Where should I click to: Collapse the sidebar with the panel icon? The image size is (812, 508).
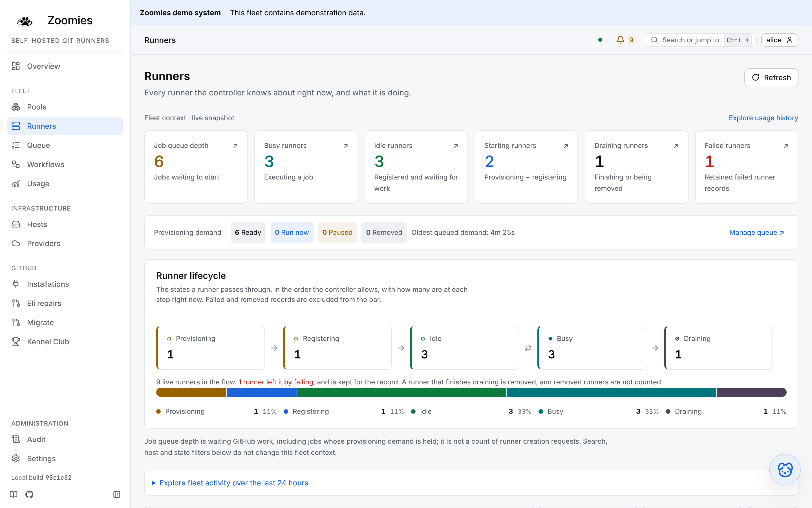click(x=117, y=494)
